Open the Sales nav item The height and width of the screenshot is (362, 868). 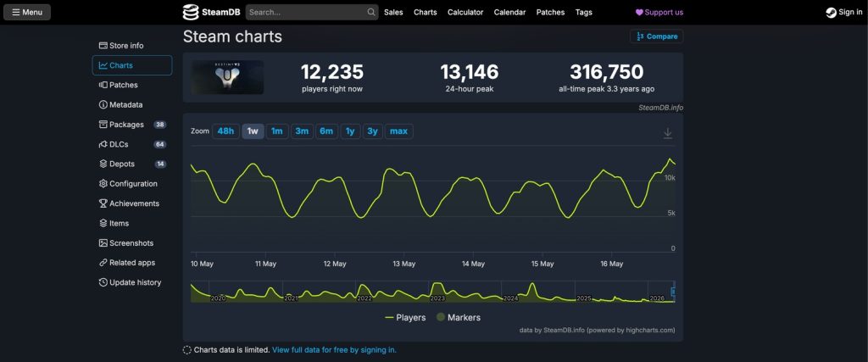tap(393, 12)
